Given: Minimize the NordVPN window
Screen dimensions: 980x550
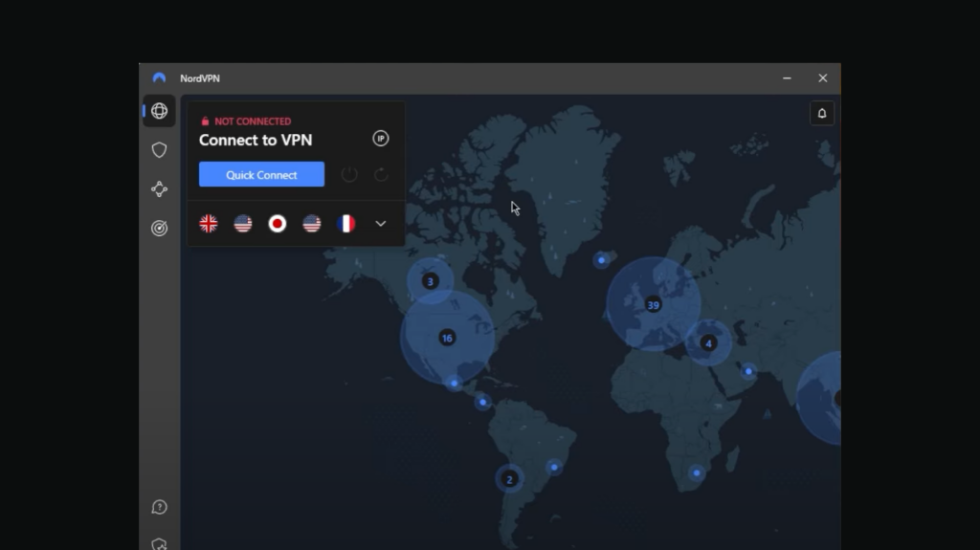Looking at the screenshot, I should (x=787, y=78).
